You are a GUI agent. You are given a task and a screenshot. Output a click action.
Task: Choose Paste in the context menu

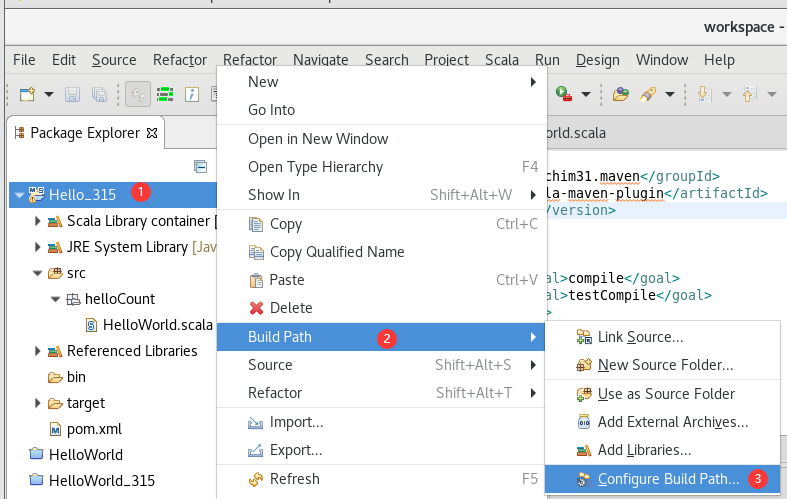(381, 280)
